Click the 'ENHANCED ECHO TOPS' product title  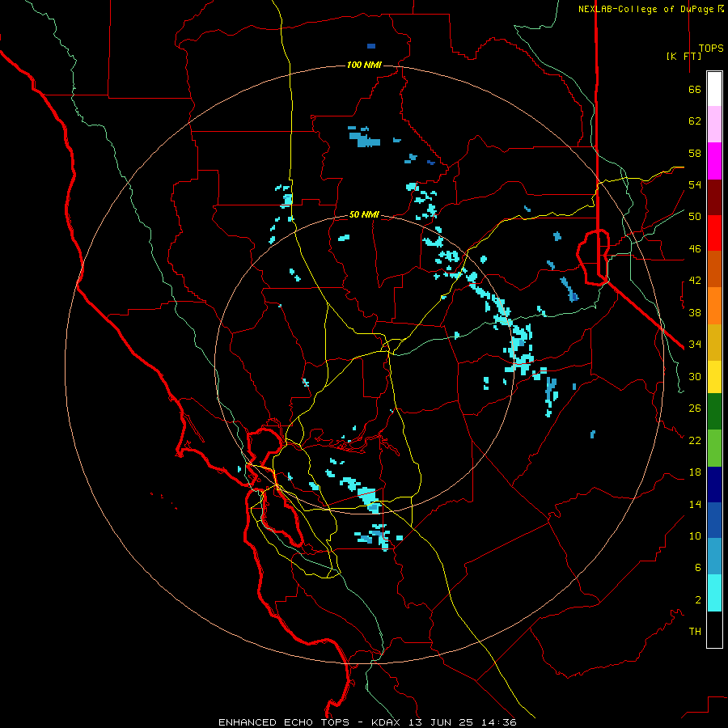[x=284, y=722]
